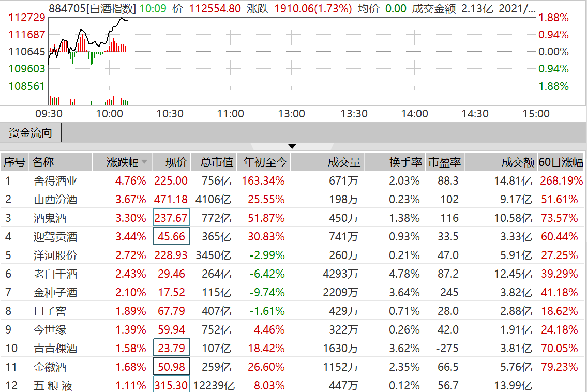Screen dimensions: 587x392
Task: Click turnover 14.81亿
Action: tap(513, 181)
